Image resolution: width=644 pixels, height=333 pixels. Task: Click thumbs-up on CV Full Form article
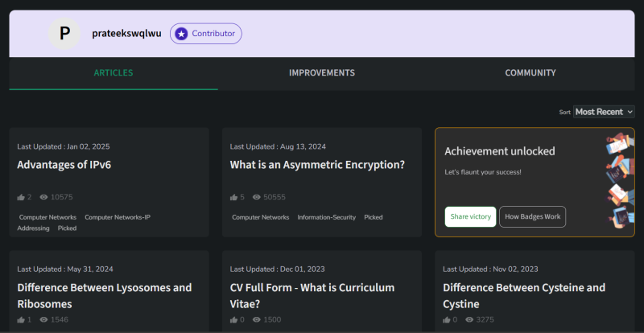pos(233,320)
